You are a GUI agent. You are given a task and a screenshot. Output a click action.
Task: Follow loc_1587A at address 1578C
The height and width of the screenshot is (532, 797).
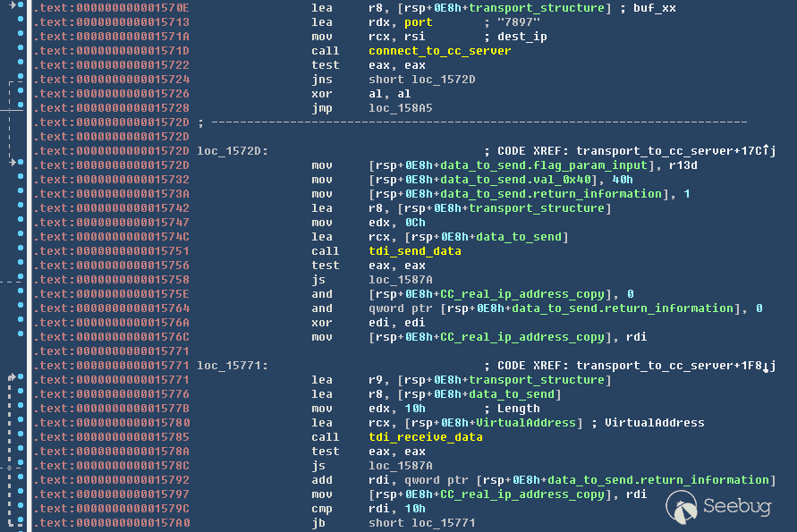point(401,466)
